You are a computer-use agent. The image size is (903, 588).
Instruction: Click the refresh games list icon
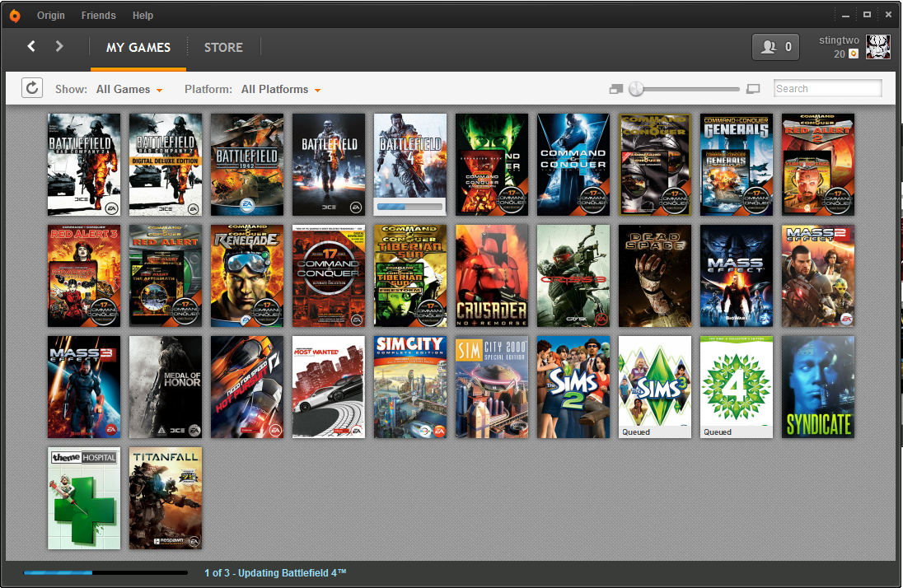pos(32,88)
